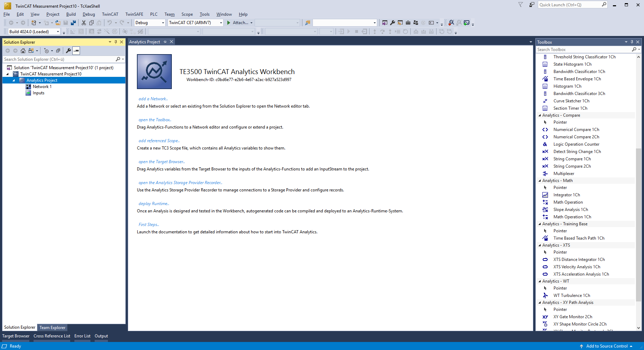Select Slope Analysis 1Ch in Toolbox
The width and height of the screenshot is (644, 350).
(x=571, y=210)
